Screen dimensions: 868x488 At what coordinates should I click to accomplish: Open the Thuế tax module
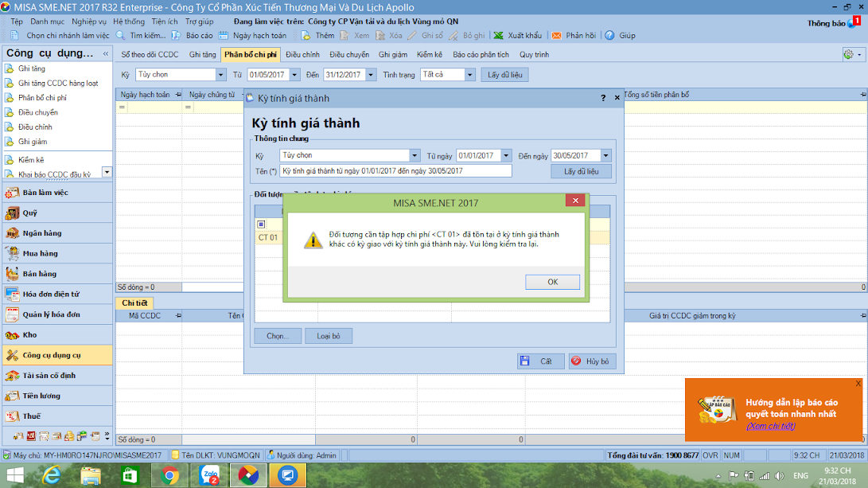coord(57,416)
